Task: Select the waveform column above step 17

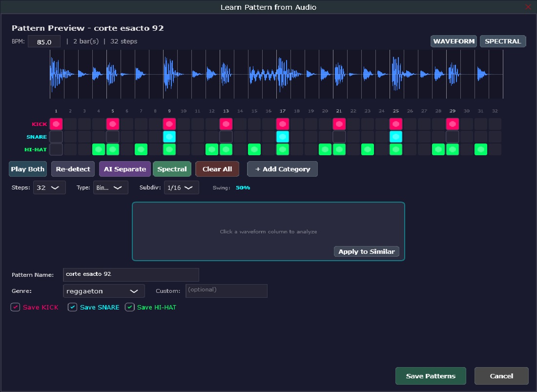Action: point(284,74)
